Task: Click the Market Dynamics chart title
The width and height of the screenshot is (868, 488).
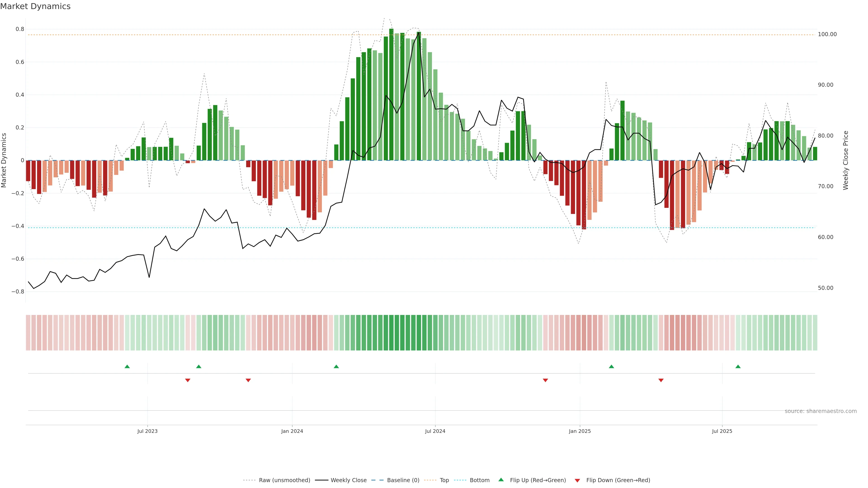Action: pos(35,6)
